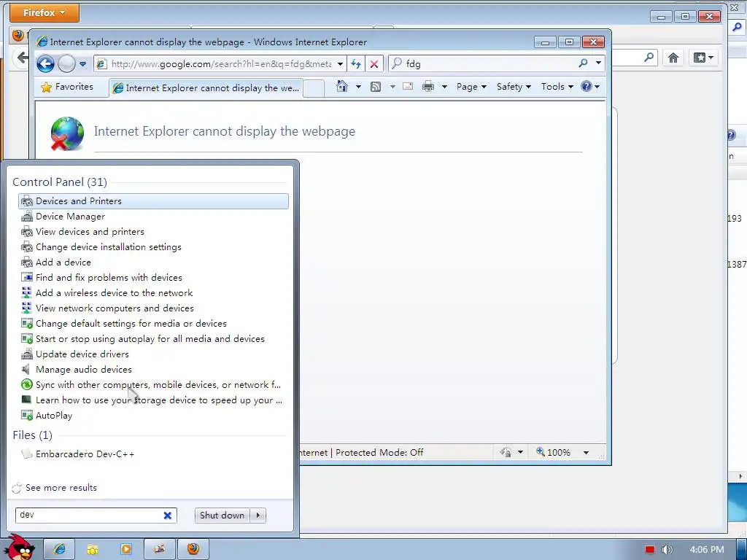Click the Angry Birds Start orb
Image resolution: width=747 pixels, height=560 pixels.
21,548
